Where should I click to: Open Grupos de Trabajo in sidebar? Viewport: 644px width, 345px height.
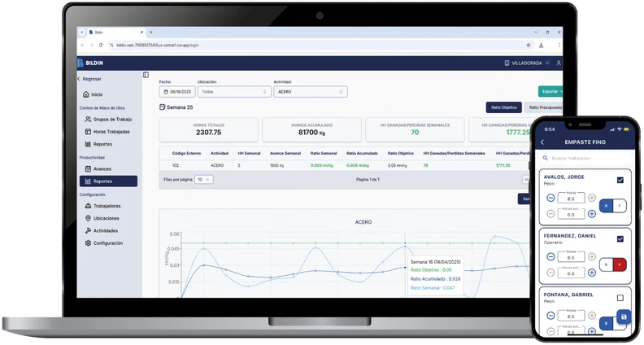[108, 120]
